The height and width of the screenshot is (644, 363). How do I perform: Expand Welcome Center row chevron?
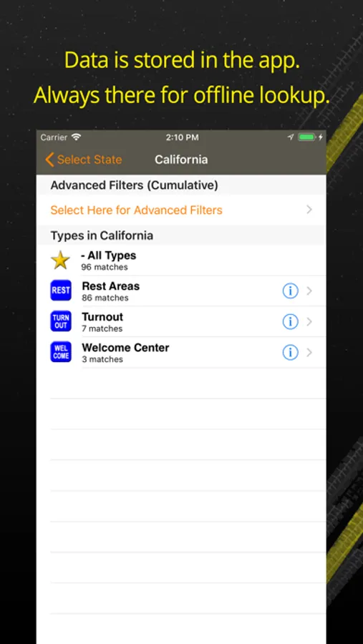(309, 352)
